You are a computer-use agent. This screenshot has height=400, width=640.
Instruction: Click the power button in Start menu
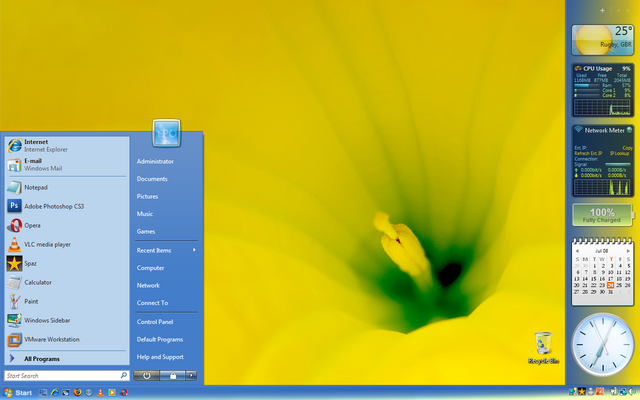click(x=147, y=376)
